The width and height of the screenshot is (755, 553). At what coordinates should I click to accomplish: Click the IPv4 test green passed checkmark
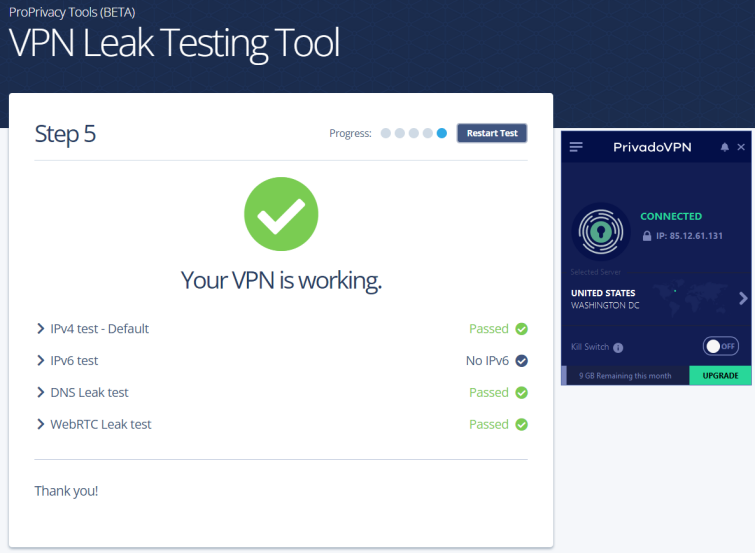521,329
